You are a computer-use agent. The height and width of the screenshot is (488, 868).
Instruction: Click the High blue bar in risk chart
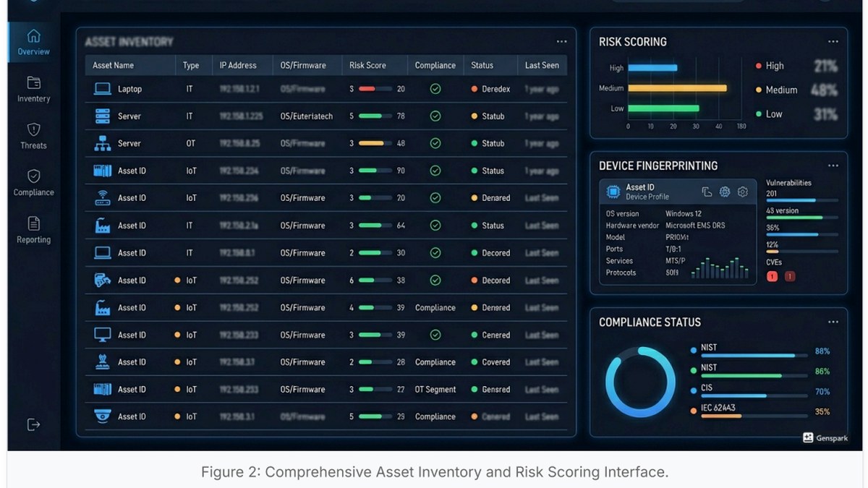pos(652,68)
